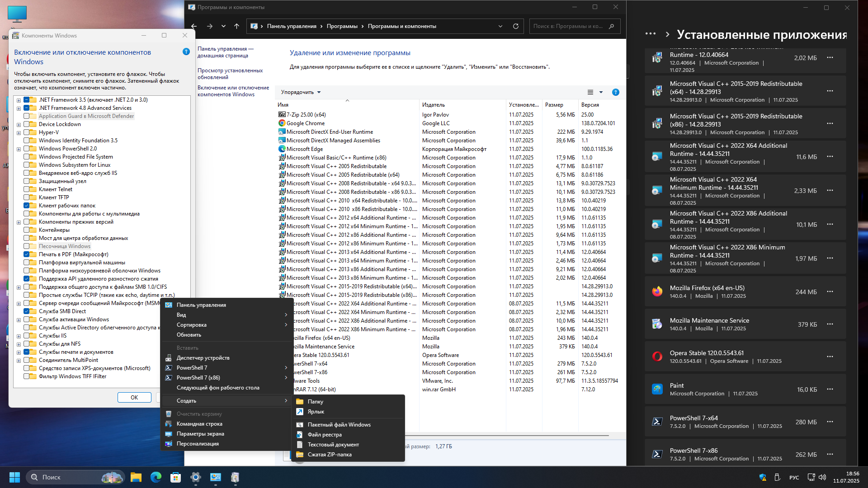Image resolution: width=868 pixels, height=488 pixels.
Task: Uncheck Служба SMB Direct checkbox
Action: (26, 311)
